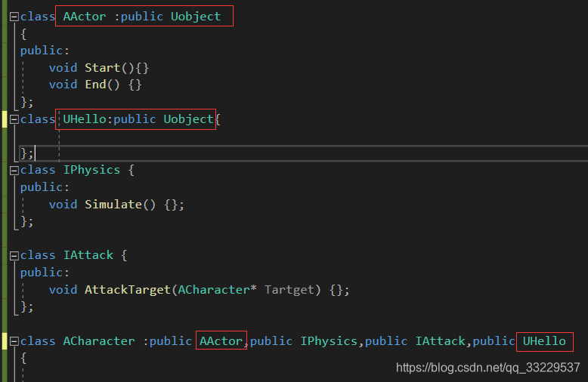The height and width of the screenshot is (382, 588).
Task: Click public: label inside IPhysics class
Action: coord(45,187)
